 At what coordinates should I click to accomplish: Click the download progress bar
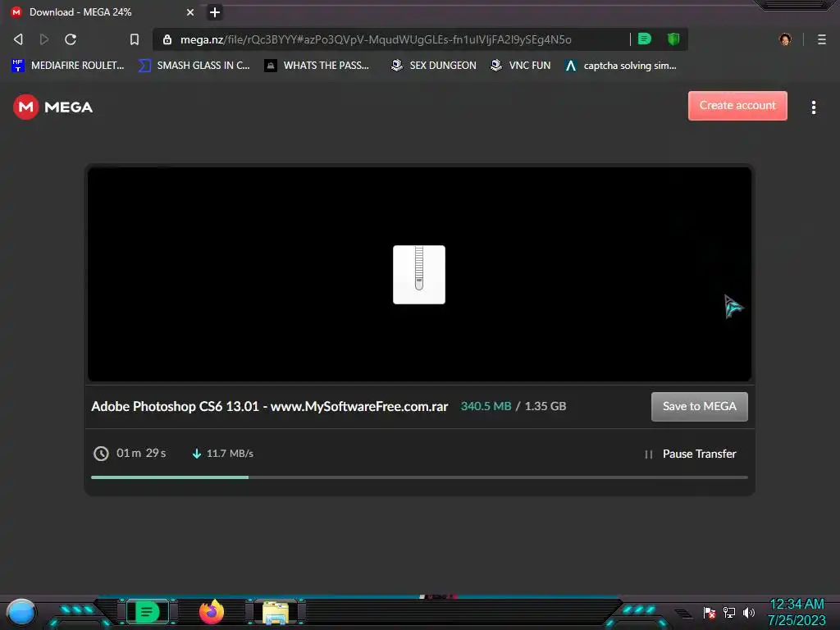[419, 477]
